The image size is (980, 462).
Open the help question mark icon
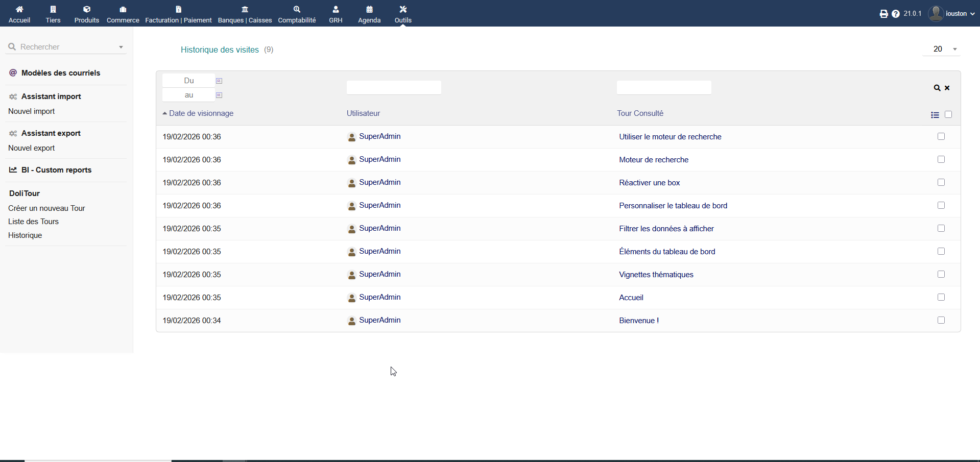[x=896, y=14]
